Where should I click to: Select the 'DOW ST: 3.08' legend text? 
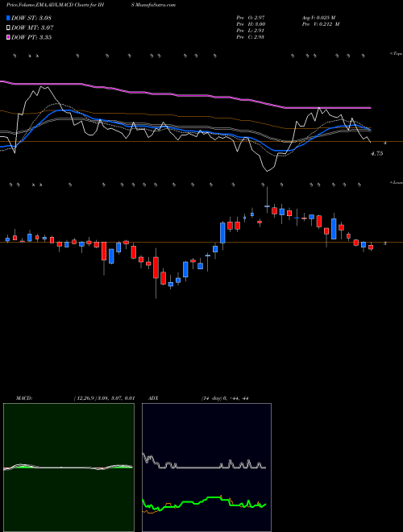(31, 18)
